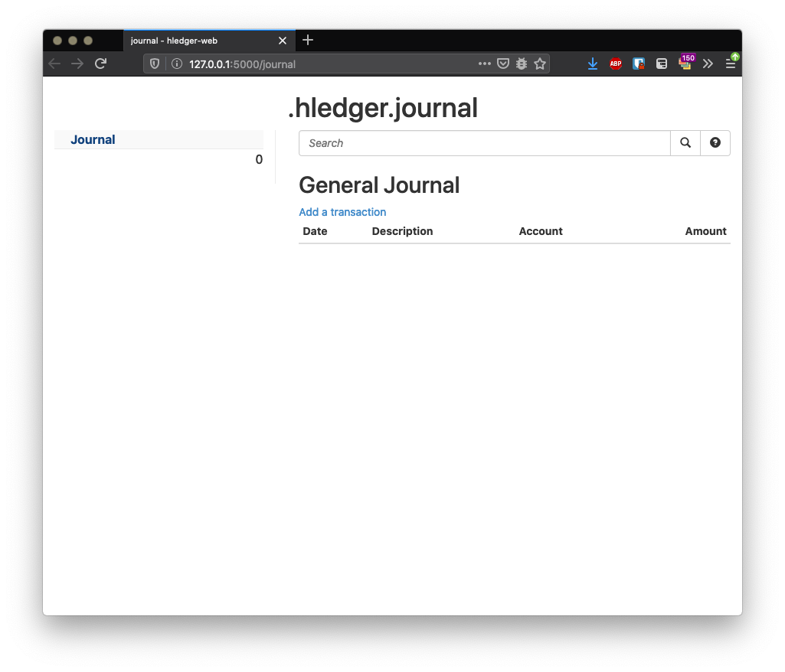Image resolution: width=785 pixels, height=672 pixels.
Task: Open the Downloads arrow icon
Action: pos(593,64)
